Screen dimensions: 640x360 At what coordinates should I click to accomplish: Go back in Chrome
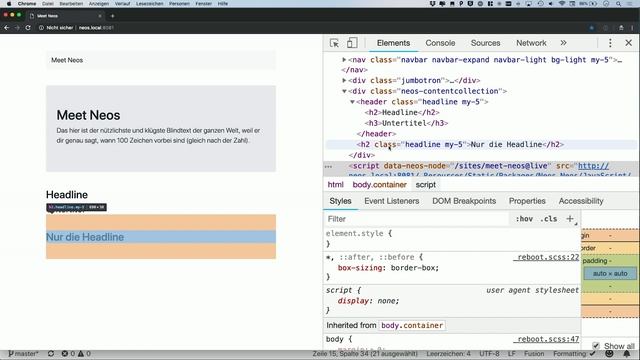pyautogui.click(x=7, y=28)
